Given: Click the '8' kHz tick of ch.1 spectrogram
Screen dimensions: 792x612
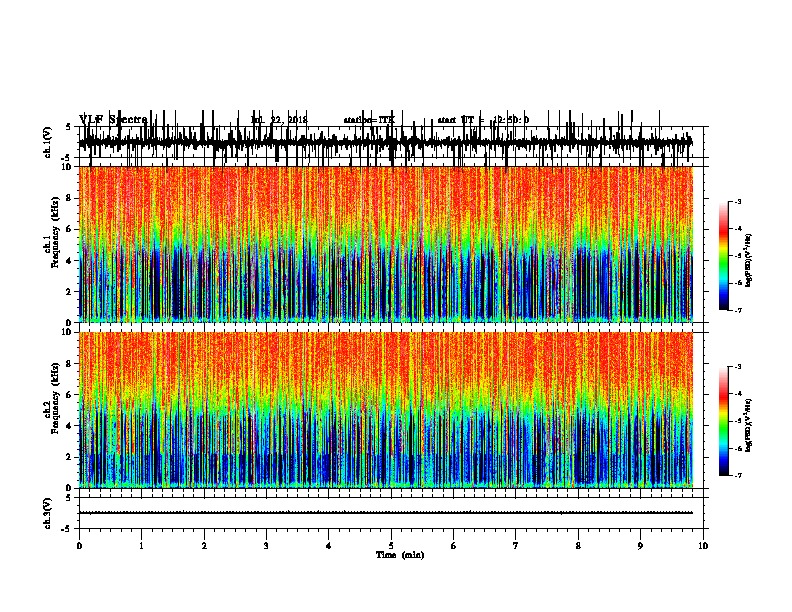Looking at the screenshot, I should [x=70, y=198].
